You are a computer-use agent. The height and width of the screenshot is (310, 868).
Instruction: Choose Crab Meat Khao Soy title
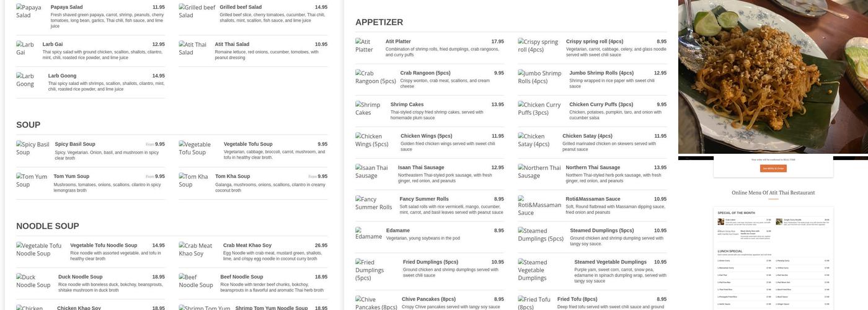(x=247, y=245)
